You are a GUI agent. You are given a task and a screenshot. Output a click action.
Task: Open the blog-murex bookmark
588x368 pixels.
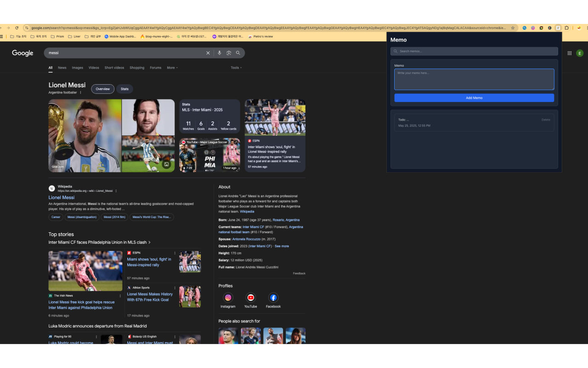coord(157,36)
